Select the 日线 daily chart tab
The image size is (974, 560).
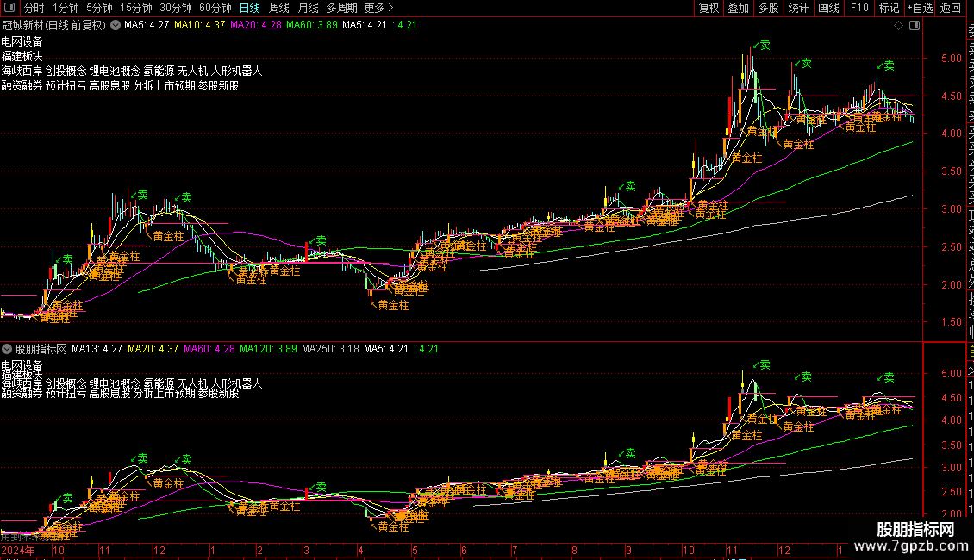[x=250, y=8]
